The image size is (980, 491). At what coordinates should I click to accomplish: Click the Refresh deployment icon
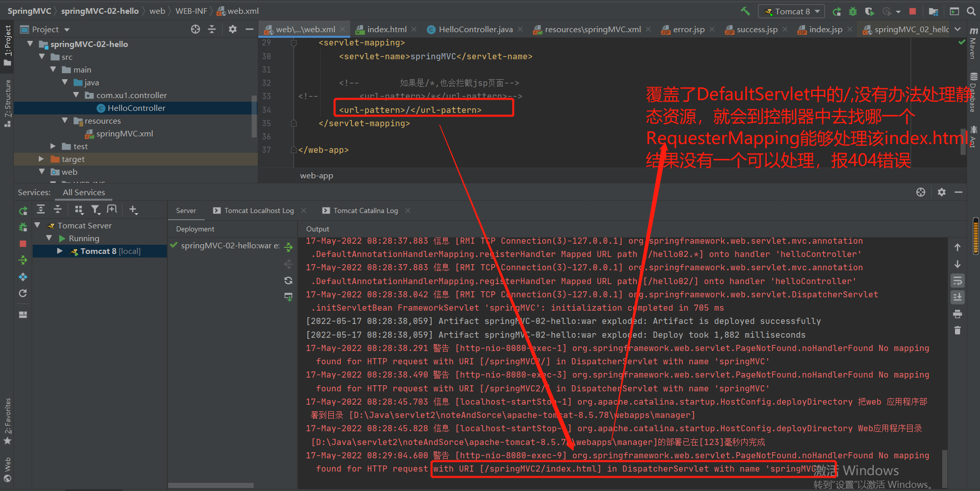pyautogui.click(x=288, y=280)
